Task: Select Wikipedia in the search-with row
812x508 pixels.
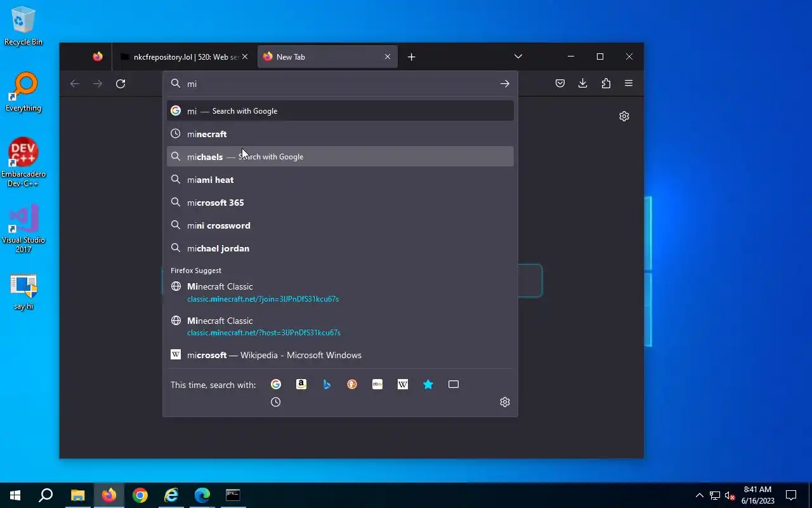Action: point(403,384)
